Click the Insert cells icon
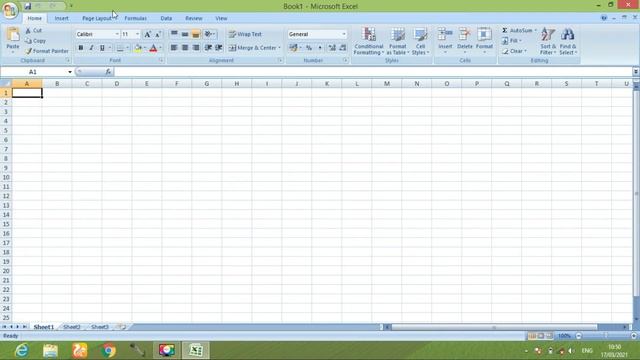Viewport: 640px width, 360px height. [445, 35]
